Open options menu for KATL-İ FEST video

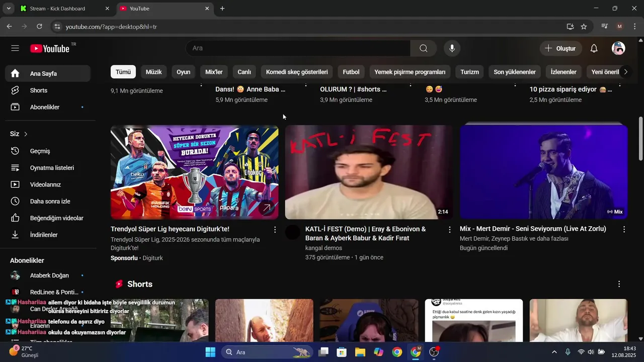tap(449, 229)
